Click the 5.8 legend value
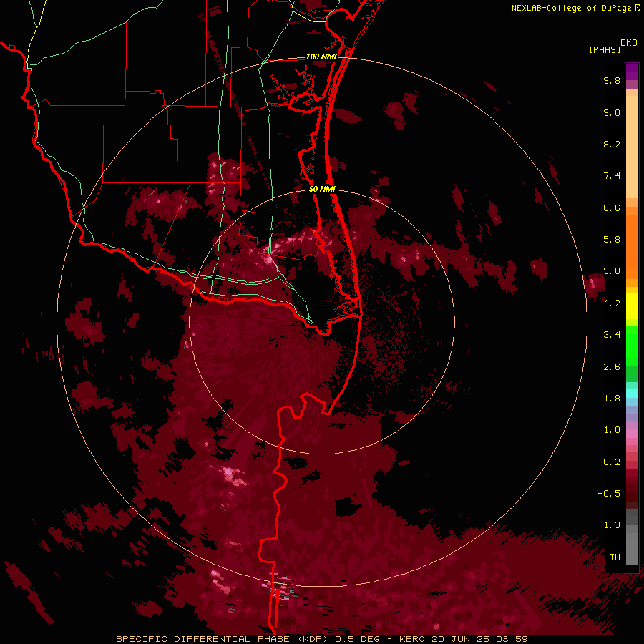This screenshot has height=644, width=644. (612, 240)
